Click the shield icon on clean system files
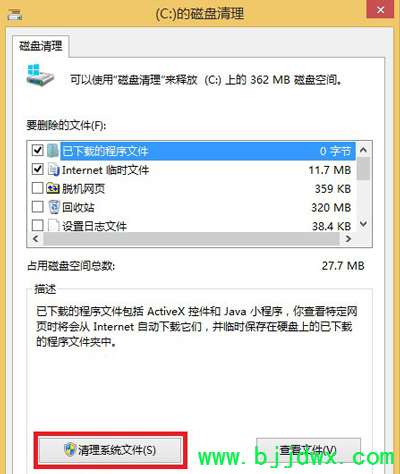This screenshot has width=400, height=474. (x=70, y=450)
